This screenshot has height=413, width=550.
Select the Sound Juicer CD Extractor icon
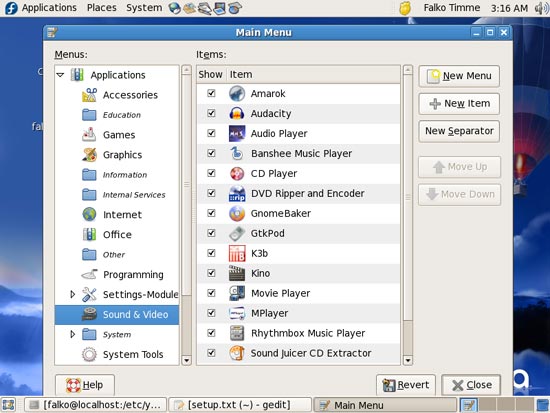(x=237, y=353)
